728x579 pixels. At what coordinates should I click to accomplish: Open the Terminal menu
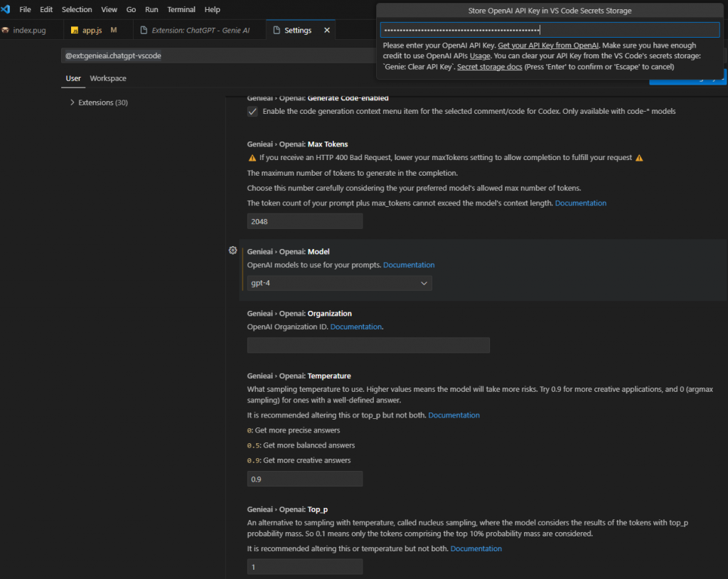(x=181, y=9)
